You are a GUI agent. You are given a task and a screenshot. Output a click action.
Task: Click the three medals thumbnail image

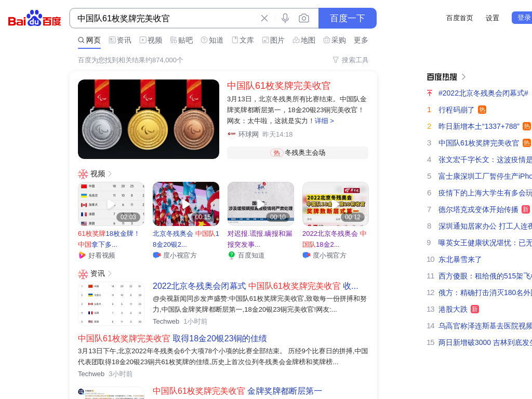coord(149,119)
